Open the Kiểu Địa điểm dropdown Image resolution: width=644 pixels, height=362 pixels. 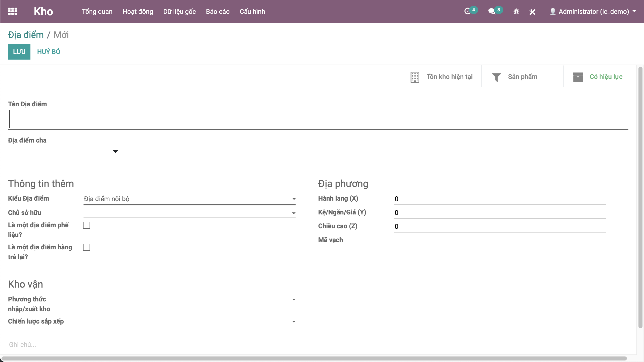tap(189, 199)
